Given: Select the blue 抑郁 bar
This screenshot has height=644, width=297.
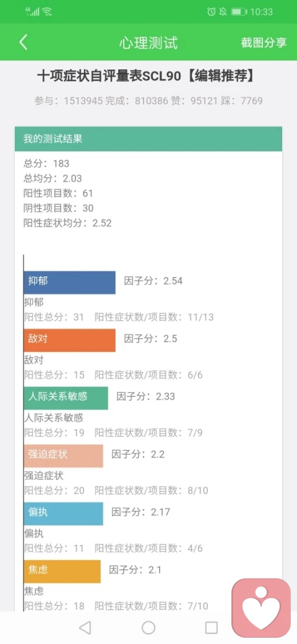Looking at the screenshot, I should click(69, 282).
